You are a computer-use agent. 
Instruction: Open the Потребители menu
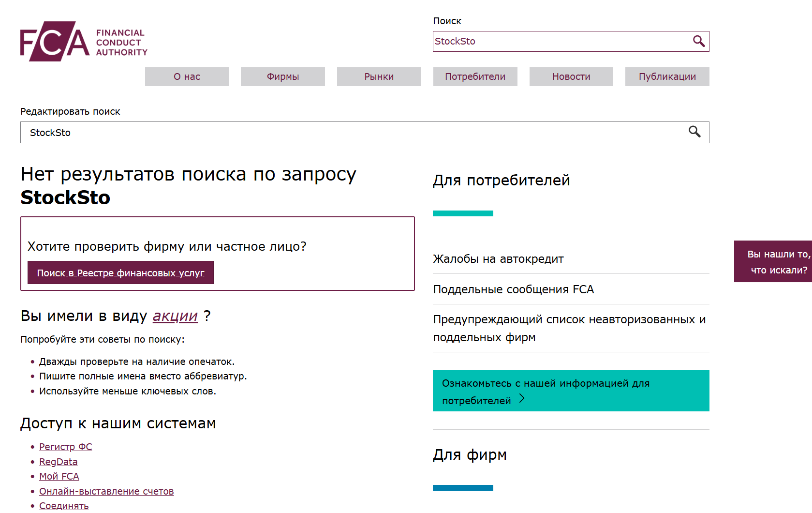(x=475, y=76)
